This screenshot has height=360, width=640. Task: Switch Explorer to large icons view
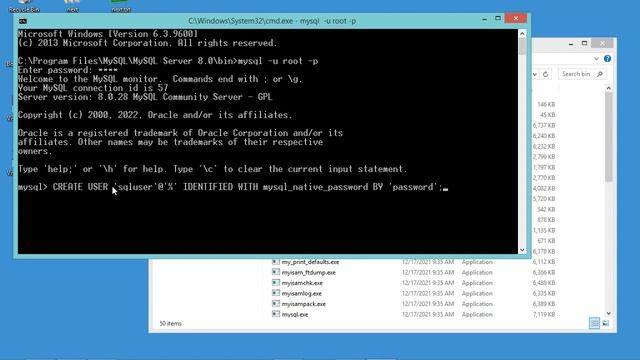[x=606, y=323]
